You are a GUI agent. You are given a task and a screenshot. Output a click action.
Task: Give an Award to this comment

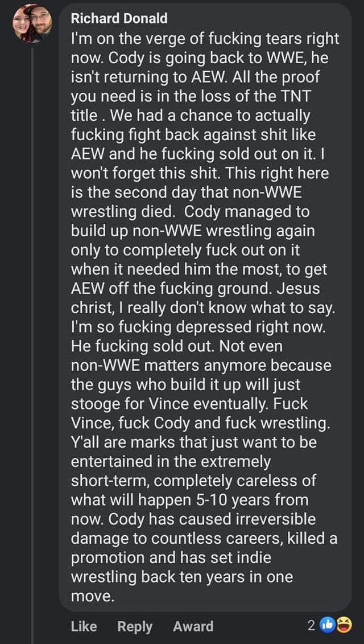193,626
